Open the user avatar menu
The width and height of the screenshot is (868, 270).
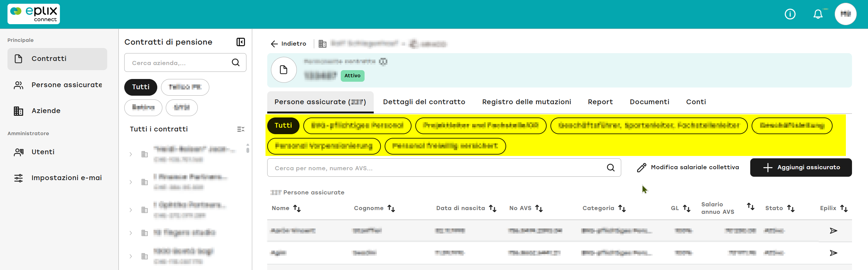[x=846, y=14]
